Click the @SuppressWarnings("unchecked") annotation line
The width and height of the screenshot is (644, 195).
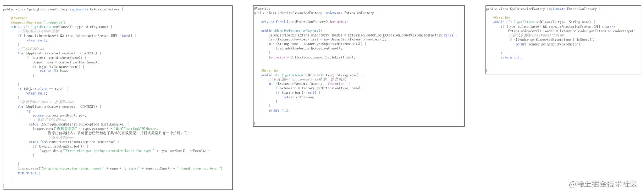(38, 22)
